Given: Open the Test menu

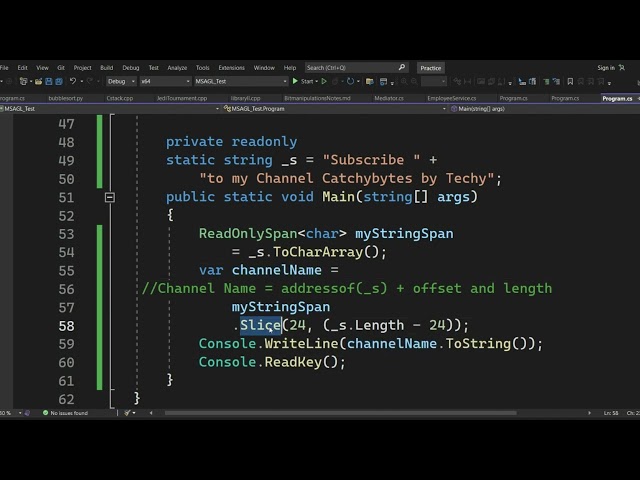Looking at the screenshot, I should [153, 68].
